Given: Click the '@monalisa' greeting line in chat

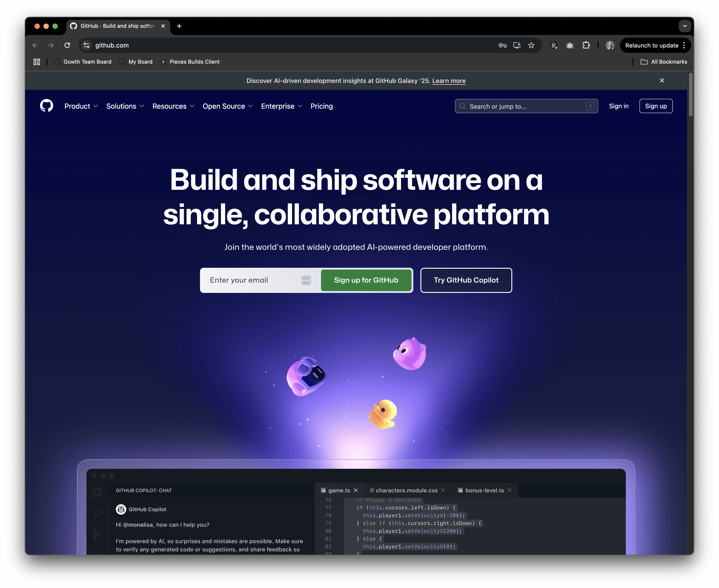Looking at the screenshot, I should [162, 525].
